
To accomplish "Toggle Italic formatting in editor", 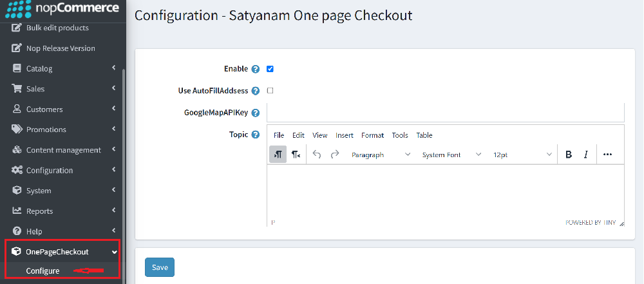I will click(x=586, y=155).
